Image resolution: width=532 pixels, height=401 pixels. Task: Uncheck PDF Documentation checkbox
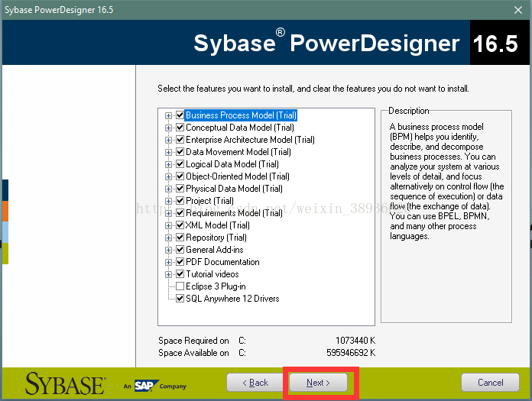pyautogui.click(x=180, y=262)
